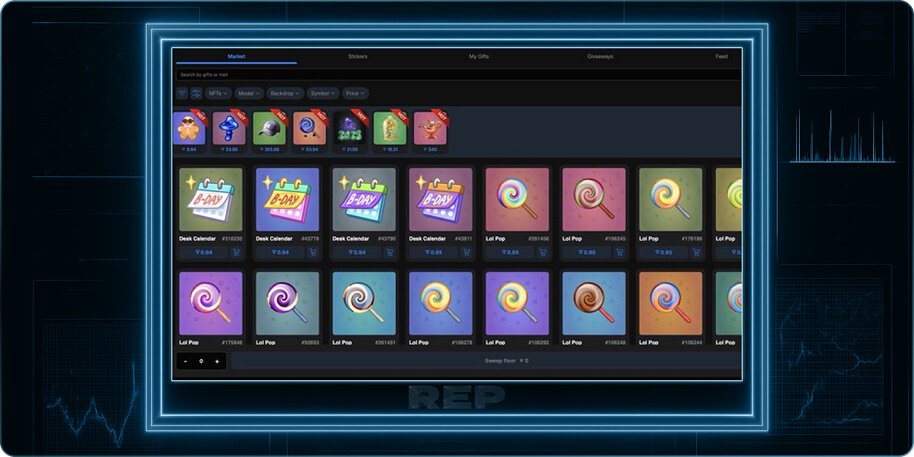Expand the Backdrop filter dropdown
914x457 pixels.
(285, 93)
